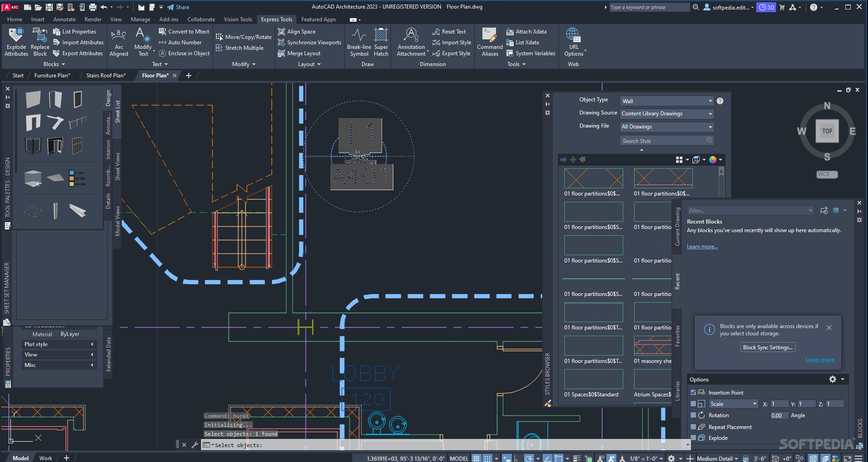
Task: Click search magnifier icon in title bar
Action: click(696, 7)
